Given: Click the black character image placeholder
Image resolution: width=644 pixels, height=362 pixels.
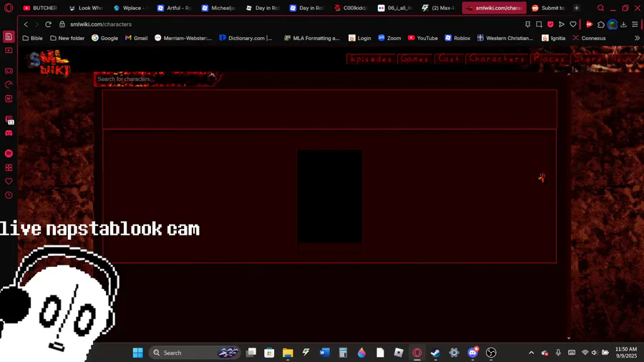Looking at the screenshot, I should tap(330, 197).
